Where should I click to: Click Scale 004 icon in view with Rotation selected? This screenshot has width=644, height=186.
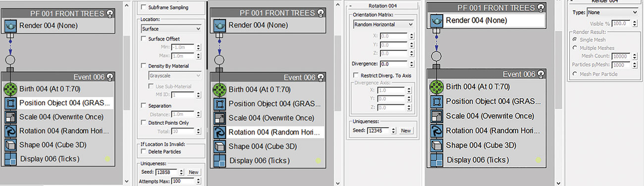pos(219,118)
